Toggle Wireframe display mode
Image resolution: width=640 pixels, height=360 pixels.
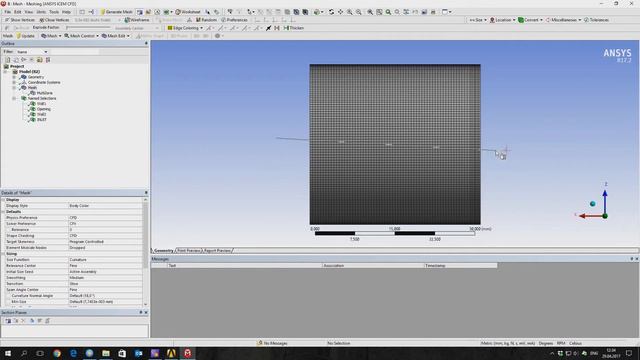click(137, 20)
